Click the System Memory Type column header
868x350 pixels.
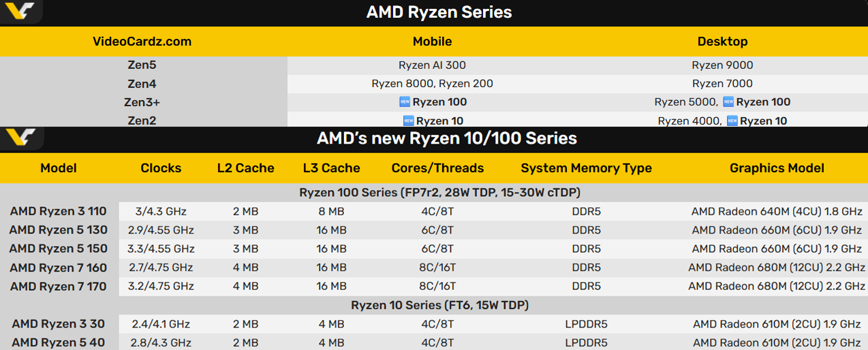[x=586, y=168]
